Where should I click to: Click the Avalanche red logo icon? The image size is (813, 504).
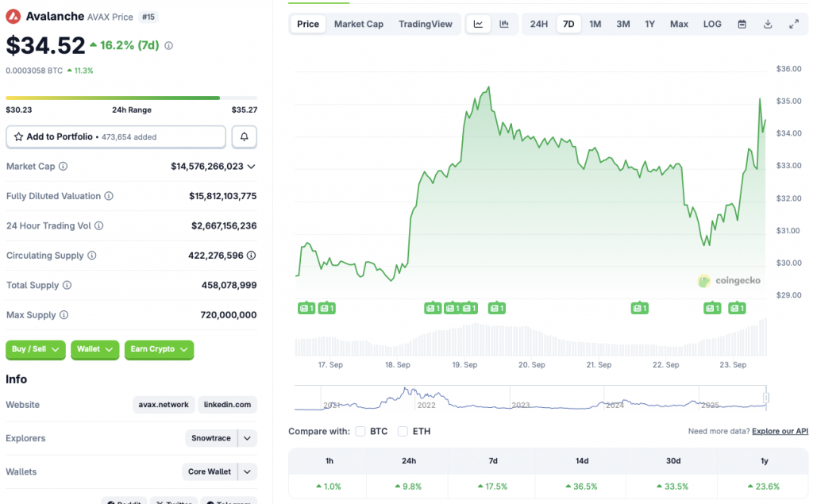tap(13, 17)
